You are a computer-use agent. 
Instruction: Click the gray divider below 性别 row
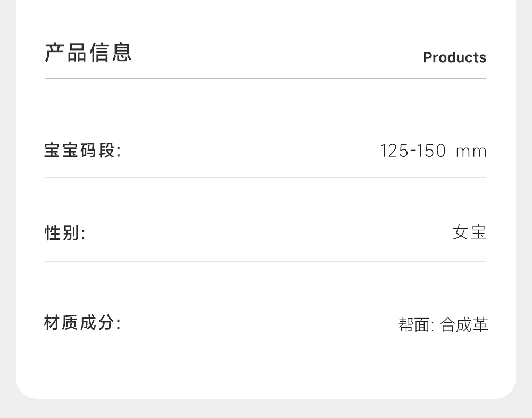pyautogui.click(x=265, y=261)
